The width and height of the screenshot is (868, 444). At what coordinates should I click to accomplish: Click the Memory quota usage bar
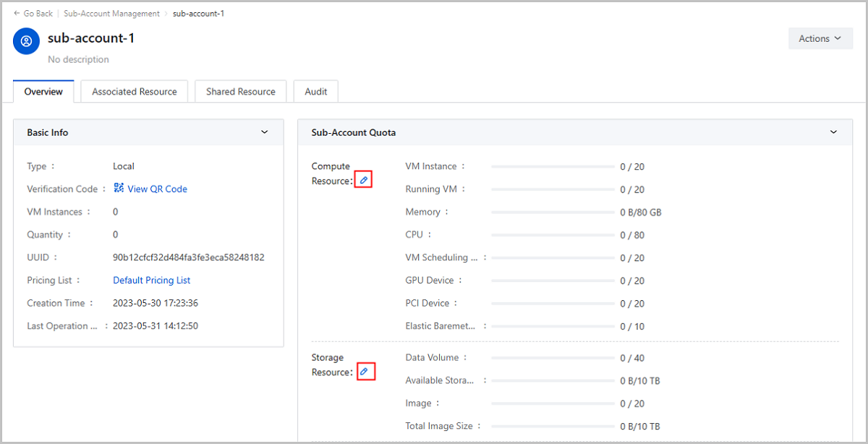(553, 212)
